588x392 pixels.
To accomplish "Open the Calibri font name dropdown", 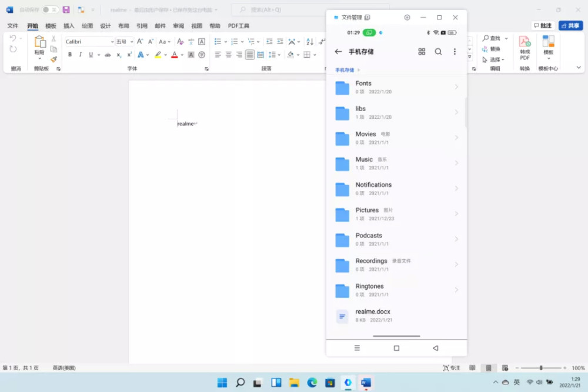I will pos(112,42).
